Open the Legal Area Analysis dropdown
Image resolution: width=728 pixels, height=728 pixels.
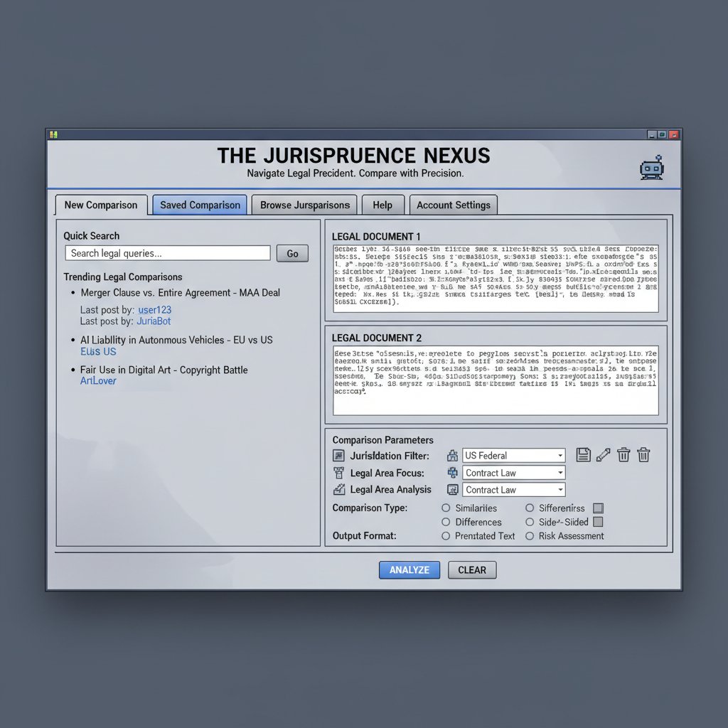[x=514, y=490]
